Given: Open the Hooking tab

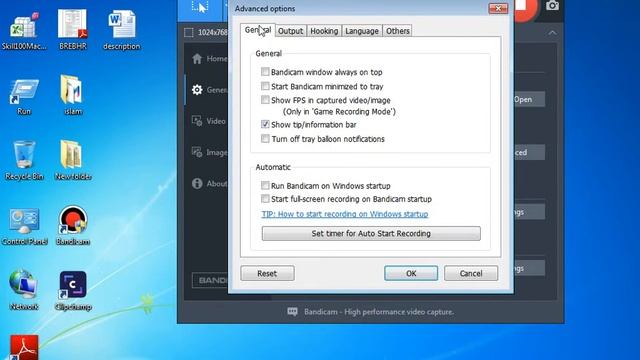Looking at the screenshot, I should coord(324,31).
